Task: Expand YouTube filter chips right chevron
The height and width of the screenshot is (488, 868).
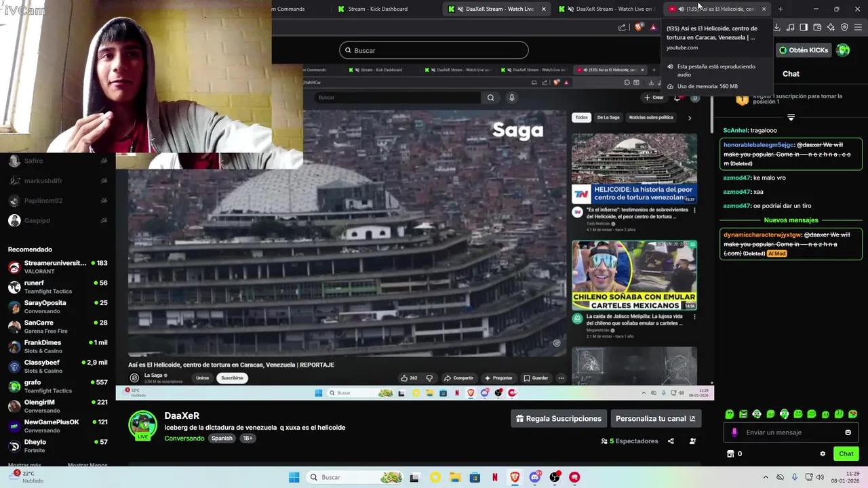Action: point(690,118)
